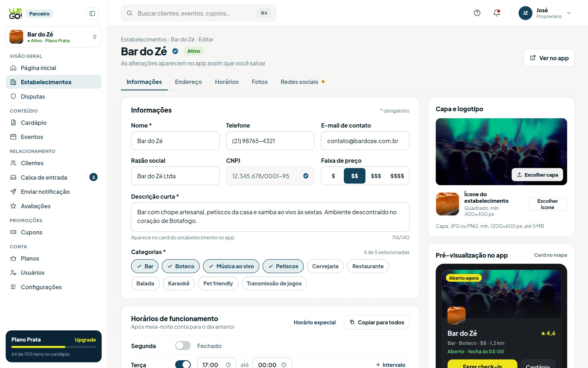Open Enviar notificação in sidebar
The height and width of the screenshot is (368, 588).
tap(54, 192)
